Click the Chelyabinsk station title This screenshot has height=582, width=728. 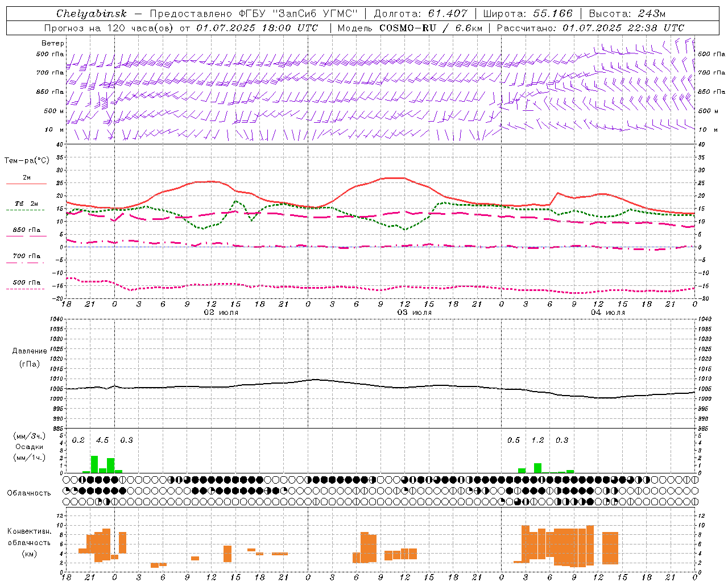point(92,14)
